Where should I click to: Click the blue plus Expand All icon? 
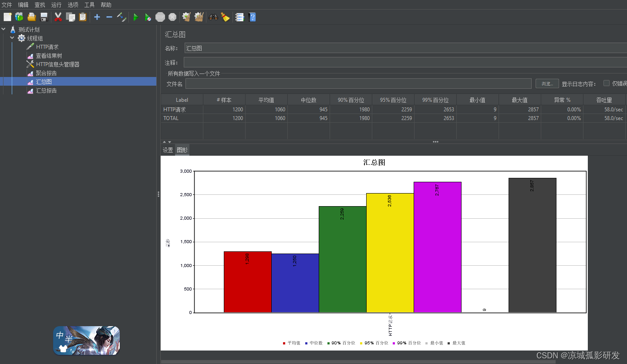(x=97, y=17)
